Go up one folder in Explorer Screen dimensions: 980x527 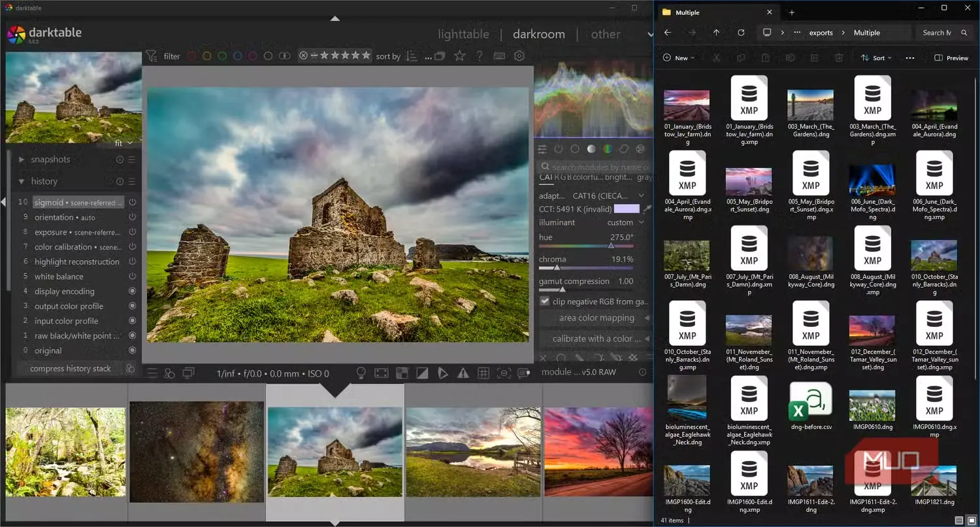point(716,33)
